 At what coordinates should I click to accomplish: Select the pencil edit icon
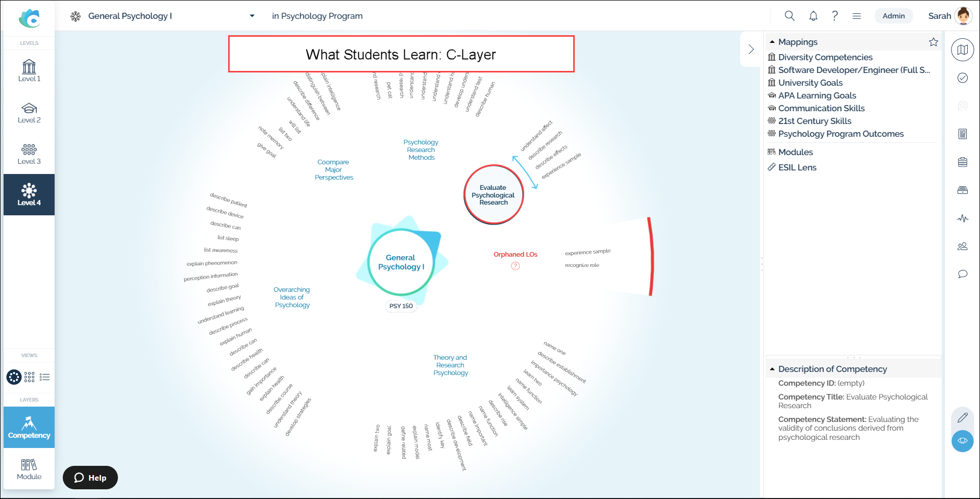tap(963, 417)
